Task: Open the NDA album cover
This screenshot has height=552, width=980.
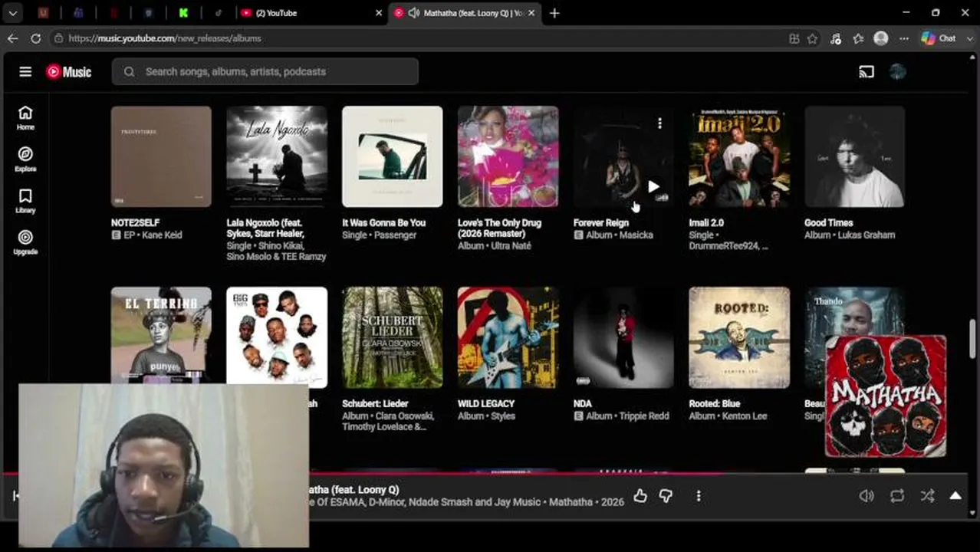Action: 623,337
